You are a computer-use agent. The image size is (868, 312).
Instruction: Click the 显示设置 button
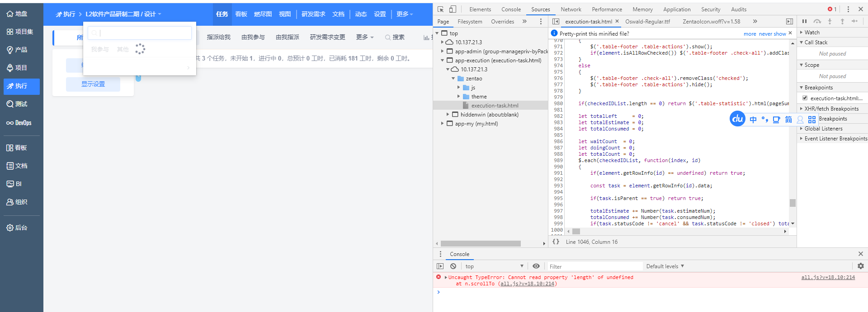(93, 84)
